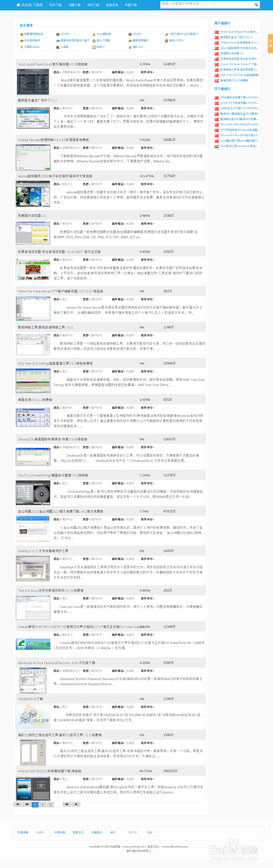Viewport: 273px width, 868px height.
Task: Click the magnifier search icon
Action: pos(256,5)
